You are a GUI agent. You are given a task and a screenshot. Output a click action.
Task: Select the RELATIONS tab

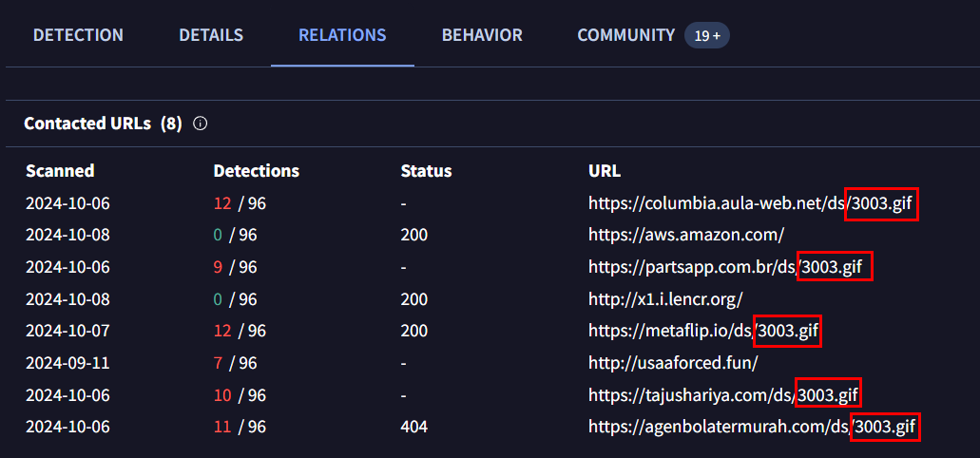pyautogui.click(x=342, y=35)
